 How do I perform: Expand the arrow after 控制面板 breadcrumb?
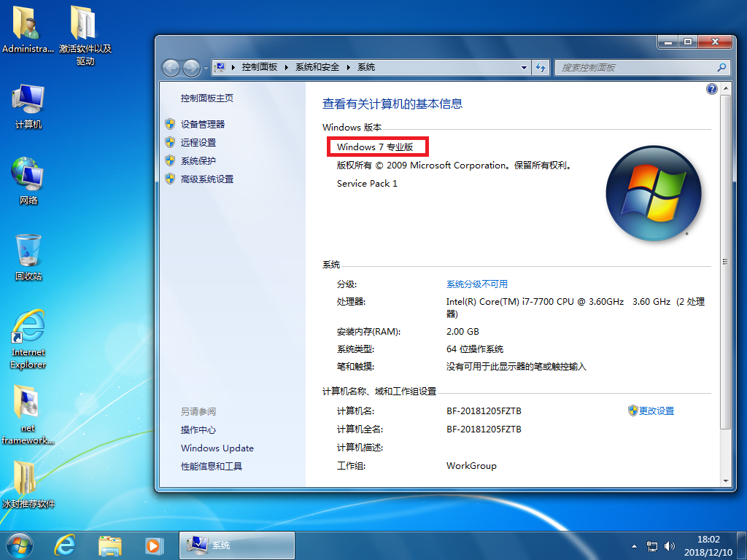click(286, 67)
